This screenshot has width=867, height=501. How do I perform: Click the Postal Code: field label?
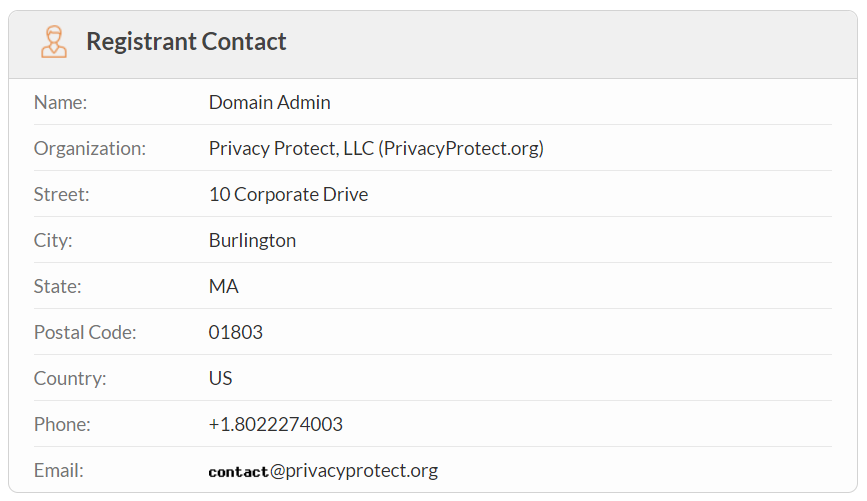click(x=84, y=333)
